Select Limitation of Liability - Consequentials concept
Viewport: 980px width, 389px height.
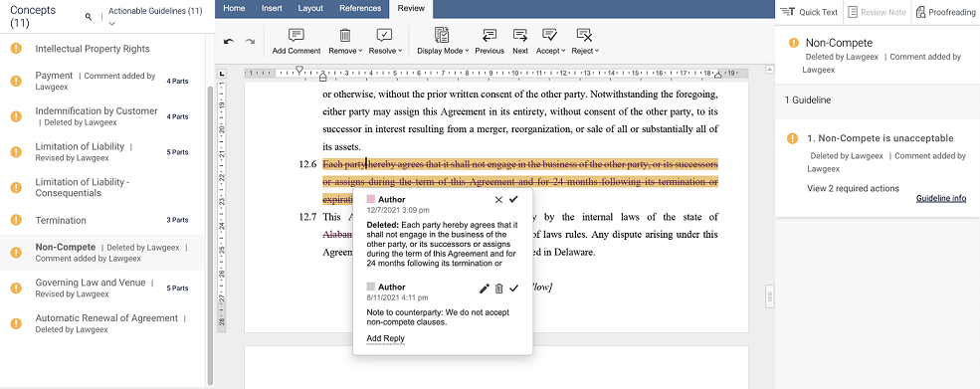point(102,188)
